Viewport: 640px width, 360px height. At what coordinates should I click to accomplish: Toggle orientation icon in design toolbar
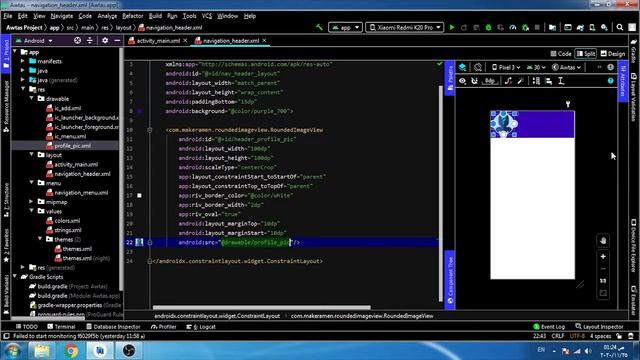(x=478, y=67)
